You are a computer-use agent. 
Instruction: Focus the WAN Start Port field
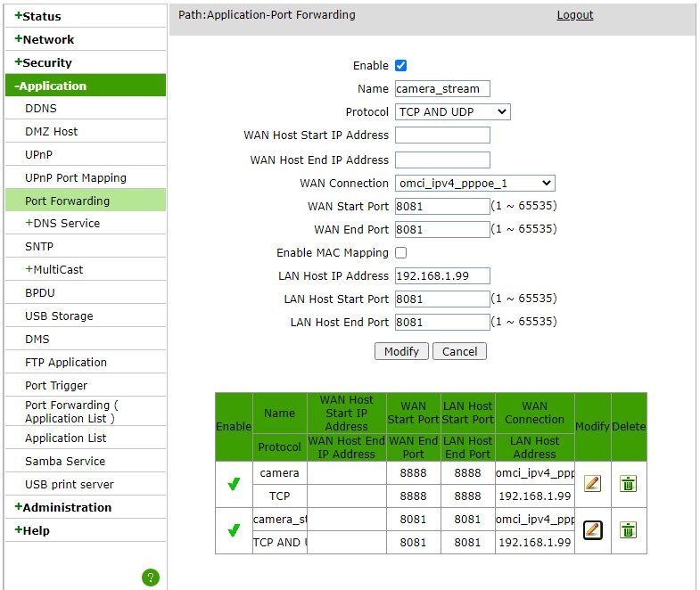442,206
